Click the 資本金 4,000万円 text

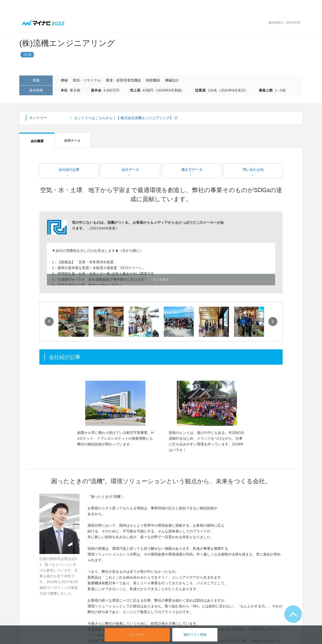[105, 90]
